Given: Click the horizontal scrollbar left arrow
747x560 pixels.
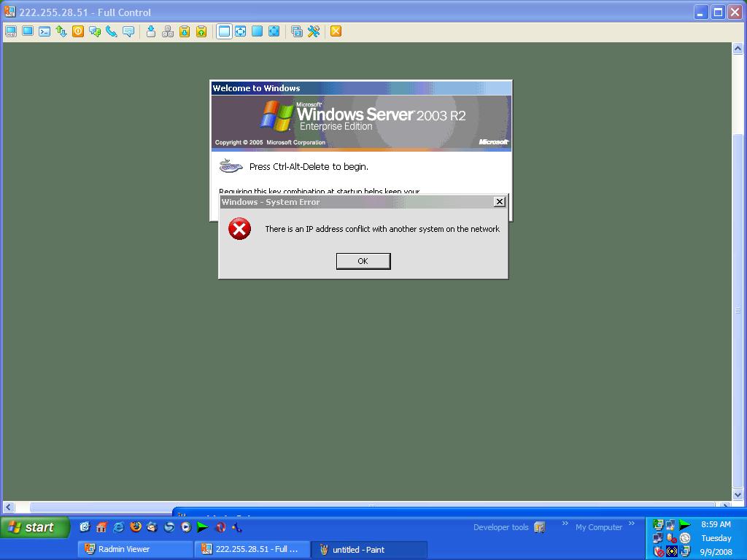Looking at the screenshot, I should point(9,507).
